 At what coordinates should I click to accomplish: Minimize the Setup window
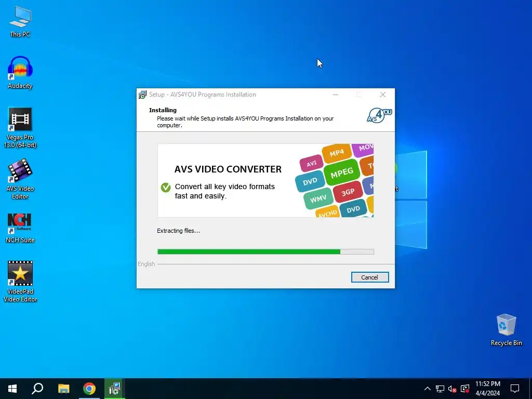(336, 95)
